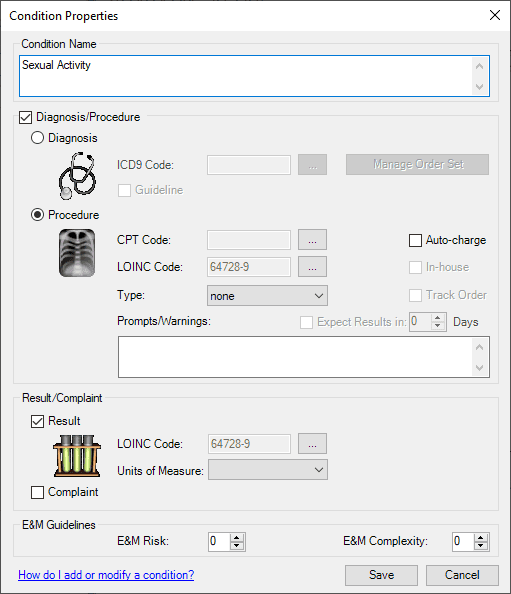Open Procedure LOINC Code lookup ellipsis button
Image resolution: width=511 pixels, height=594 pixels.
(x=312, y=267)
